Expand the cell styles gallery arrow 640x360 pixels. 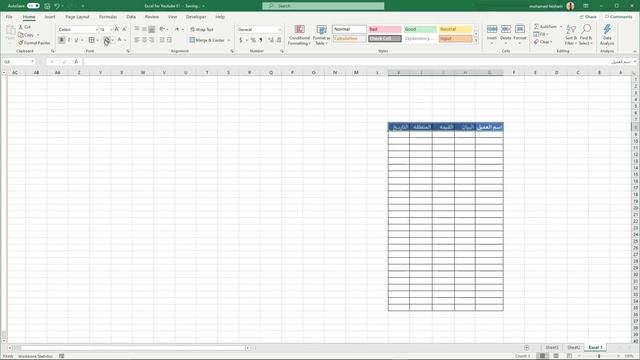pyautogui.click(x=476, y=41)
